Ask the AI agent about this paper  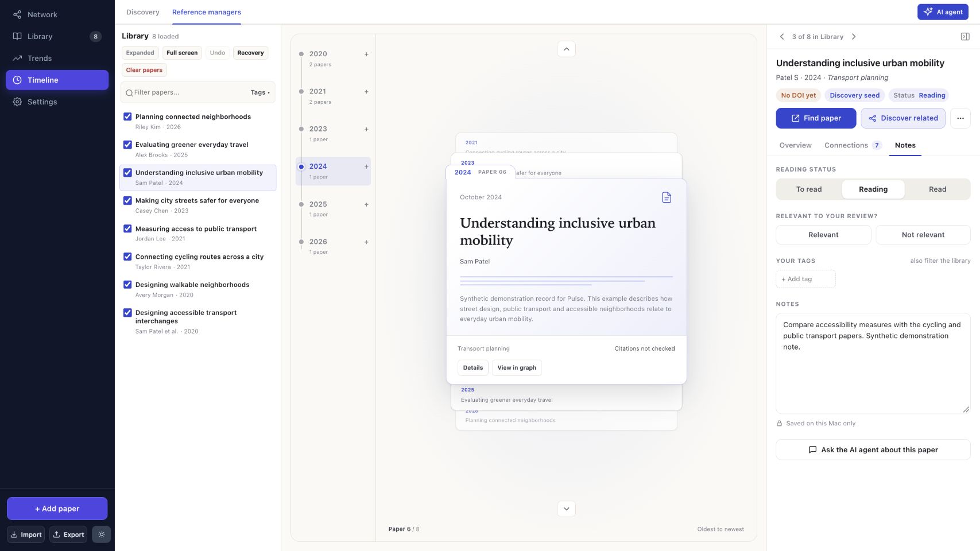point(873,450)
